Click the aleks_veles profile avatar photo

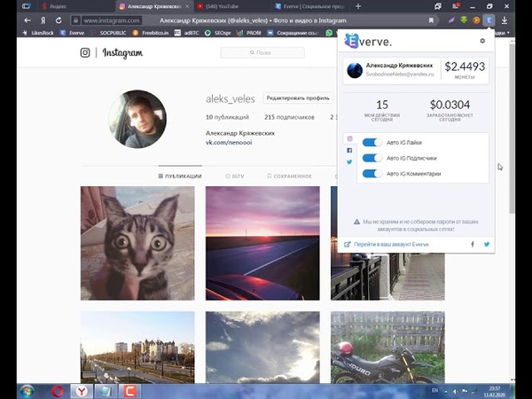click(x=137, y=119)
